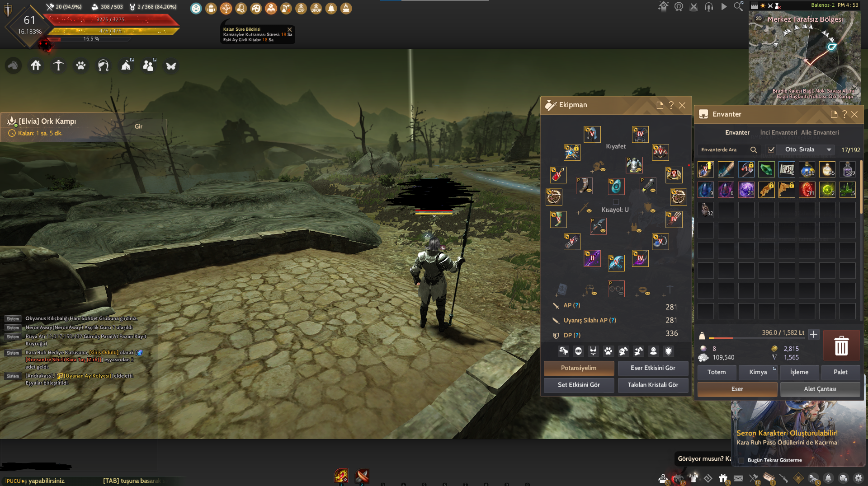The image size is (868, 486).
Task: Switch to İnci Envanteri tab
Action: (x=778, y=133)
